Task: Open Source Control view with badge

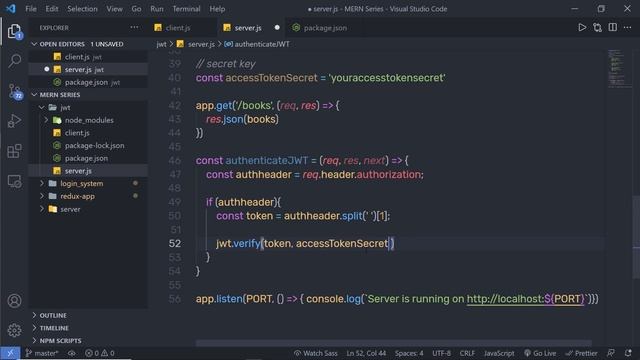Action: (x=15, y=91)
